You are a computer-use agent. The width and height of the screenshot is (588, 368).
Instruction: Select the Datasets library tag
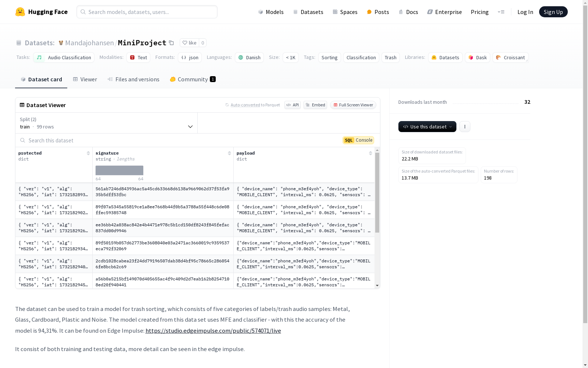(x=445, y=57)
